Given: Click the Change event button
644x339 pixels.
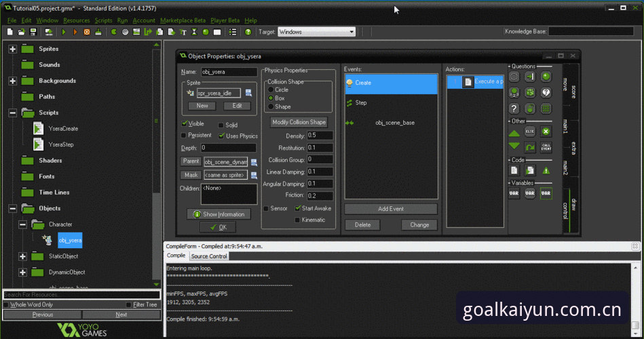Looking at the screenshot, I should click(419, 225).
